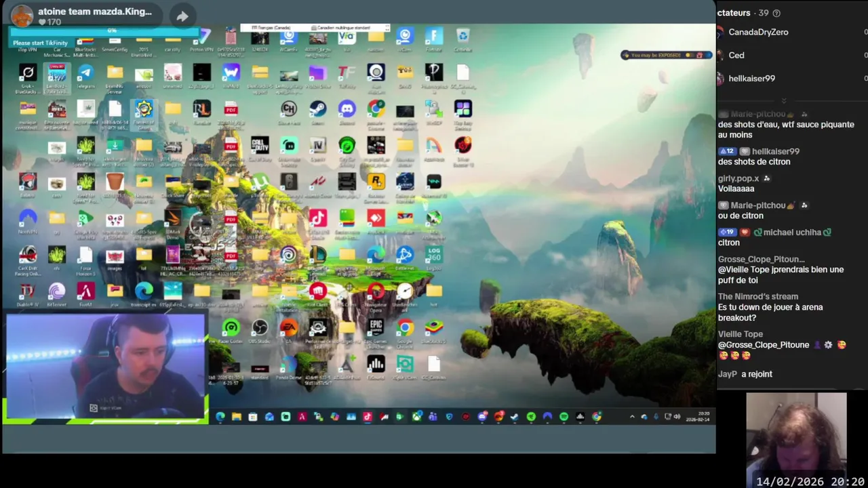The height and width of the screenshot is (488, 868).
Task: Open the CarX Drift Racing Online icon
Action: point(28,254)
